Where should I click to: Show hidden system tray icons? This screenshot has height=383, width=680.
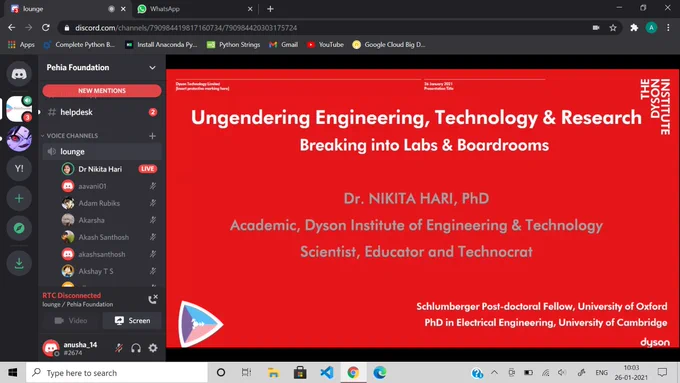point(494,373)
